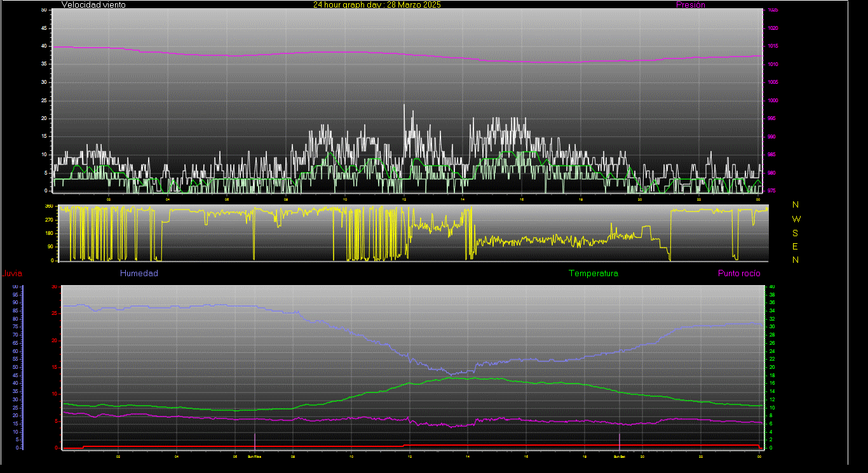Click the red 'Juvia' rain label
The image size is (868, 473).
tap(13, 274)
